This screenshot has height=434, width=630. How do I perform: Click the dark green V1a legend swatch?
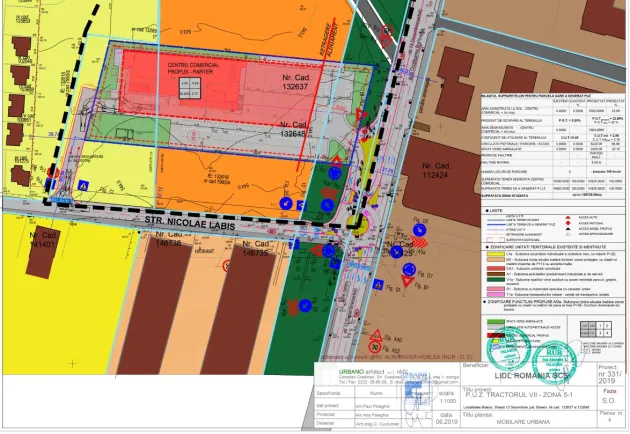coord(495,280)
